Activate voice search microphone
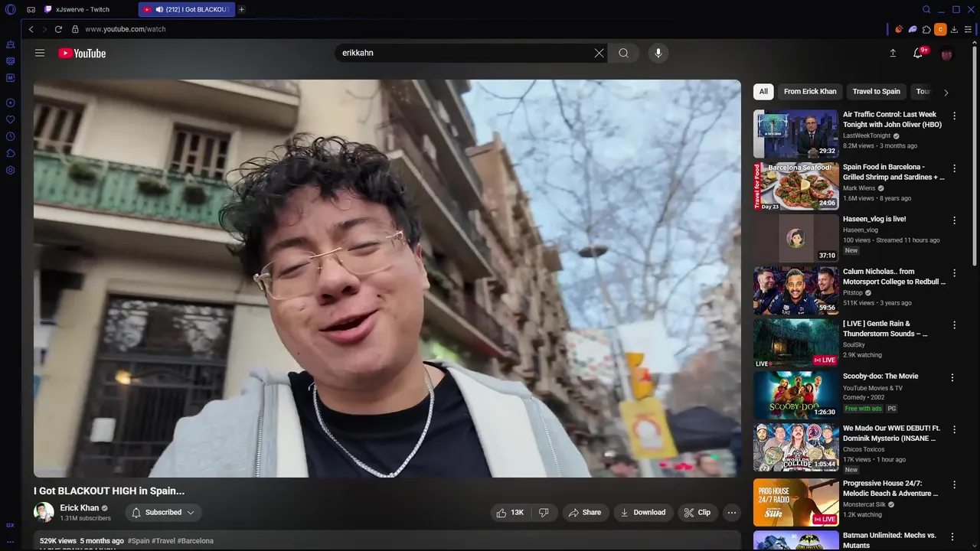This screenshot has height=551, width=980. pos(658,53)
